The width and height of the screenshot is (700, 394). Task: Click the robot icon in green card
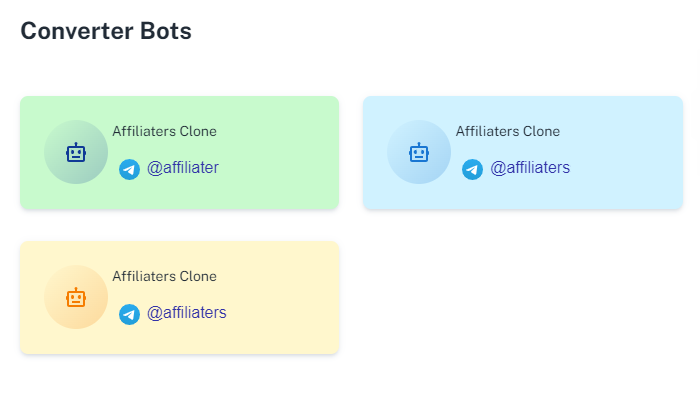76,152
